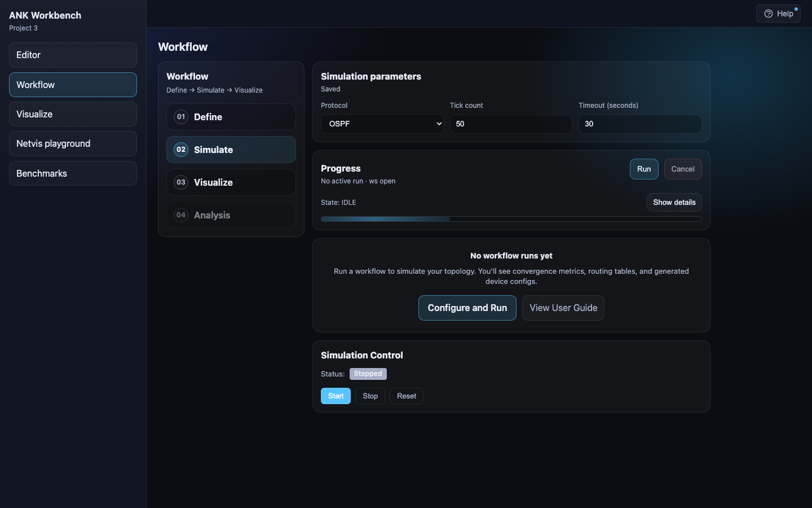Select step 03 Visualize
This screenshot has height=508, width=812.
coord(231,182)
